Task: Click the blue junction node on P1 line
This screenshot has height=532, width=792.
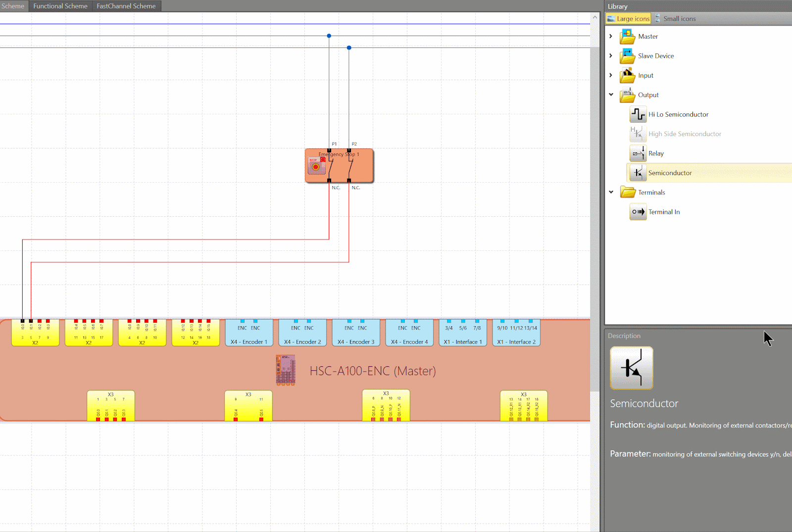Action: (x=329, y=36)
